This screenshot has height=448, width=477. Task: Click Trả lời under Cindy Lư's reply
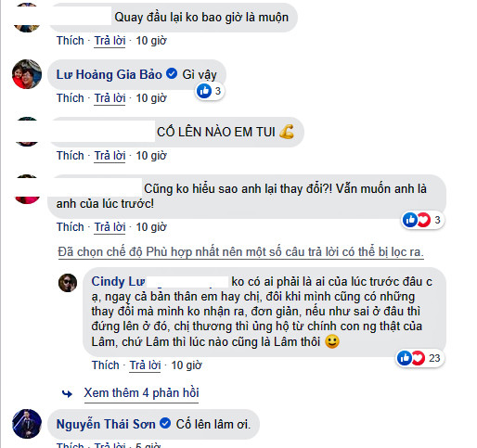[145, 365]
